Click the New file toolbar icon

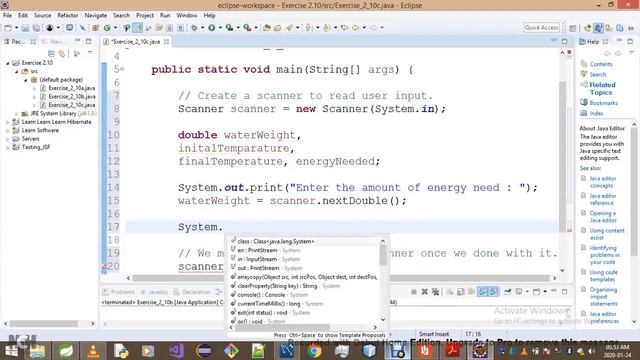point(8,28)
